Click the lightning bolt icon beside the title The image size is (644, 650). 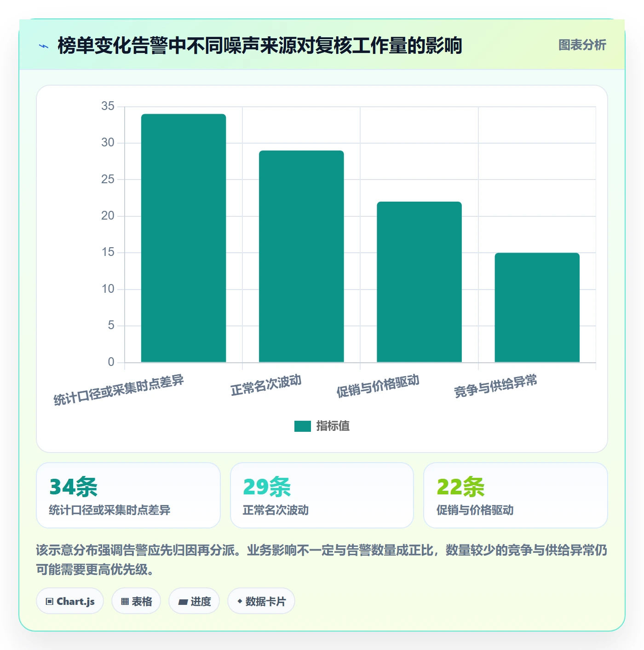[x=44, y=46]
